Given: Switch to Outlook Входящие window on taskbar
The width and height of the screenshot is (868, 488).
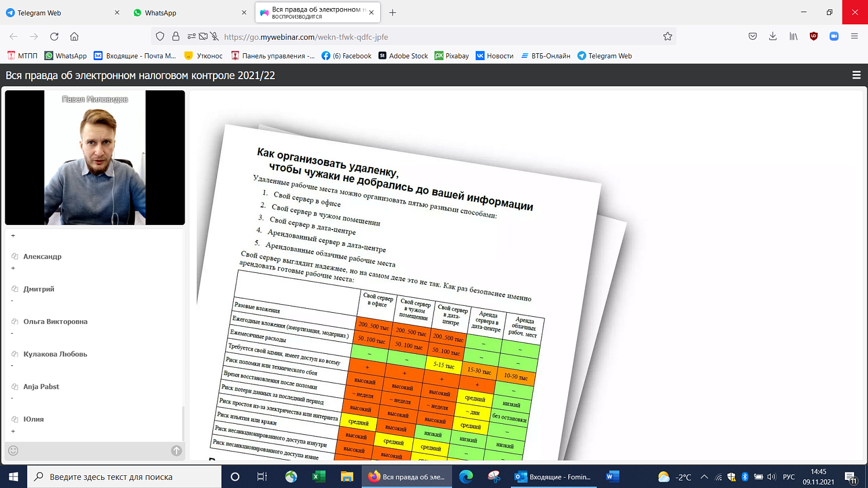Looking at the screenshot, I should [x=553, y=476].
